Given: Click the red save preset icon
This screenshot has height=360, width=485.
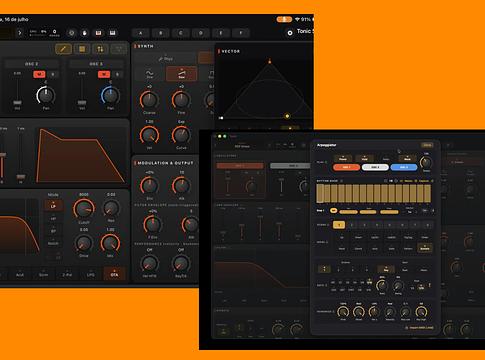Looking at the screenshot, I should pyautogui.click(x=98, y=33).
